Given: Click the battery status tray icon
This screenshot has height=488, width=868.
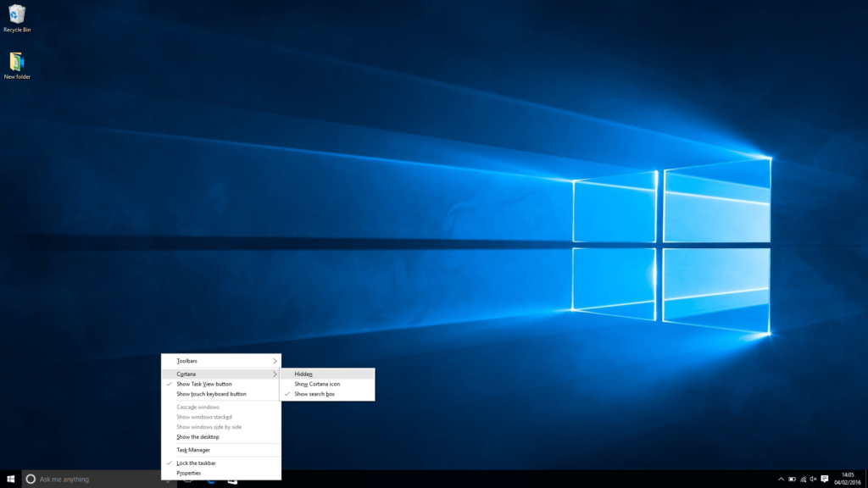Looking at the screenshot, I should point(793,480).
